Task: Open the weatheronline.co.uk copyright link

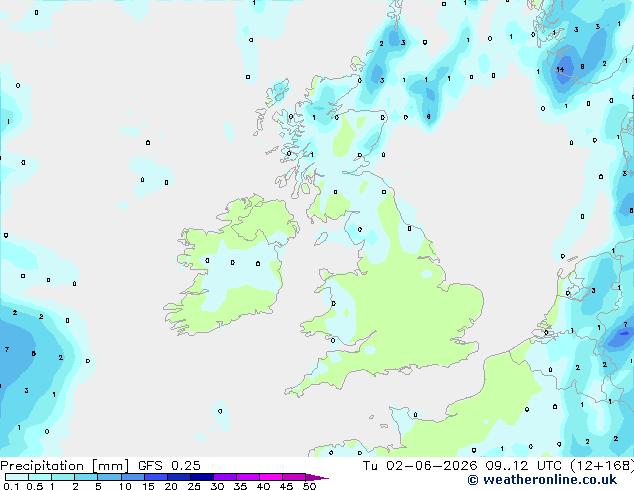Action: point(542,480)
